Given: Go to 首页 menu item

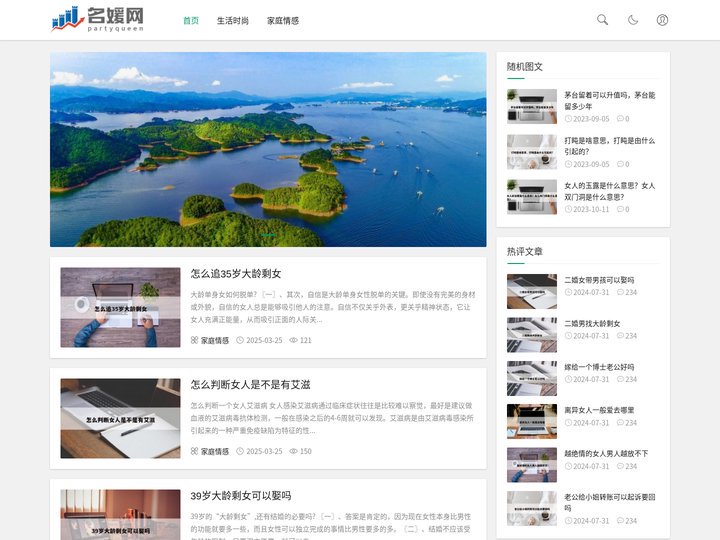Looking at the screenshot, I should [191, 21].
